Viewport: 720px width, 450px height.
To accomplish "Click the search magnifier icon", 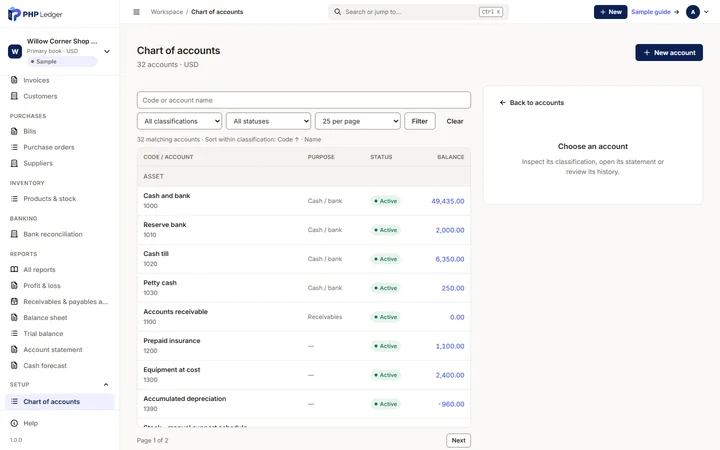I will (x=338, y=12).
